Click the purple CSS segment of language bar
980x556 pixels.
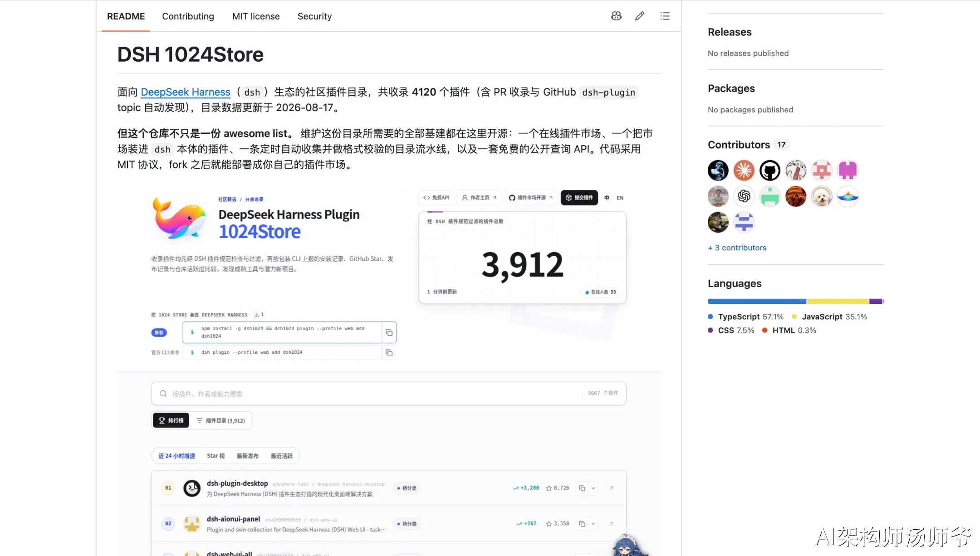coord(876,301)
